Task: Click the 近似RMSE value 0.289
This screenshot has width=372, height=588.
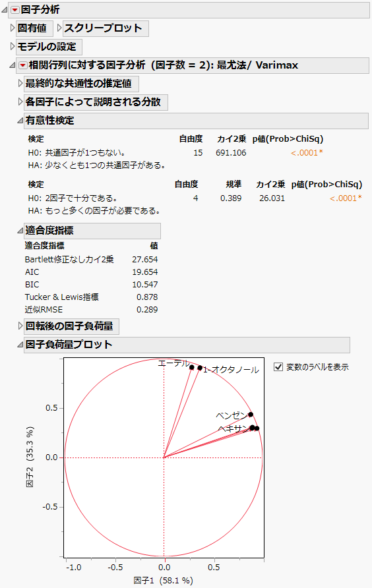Action: click(147, 309)
